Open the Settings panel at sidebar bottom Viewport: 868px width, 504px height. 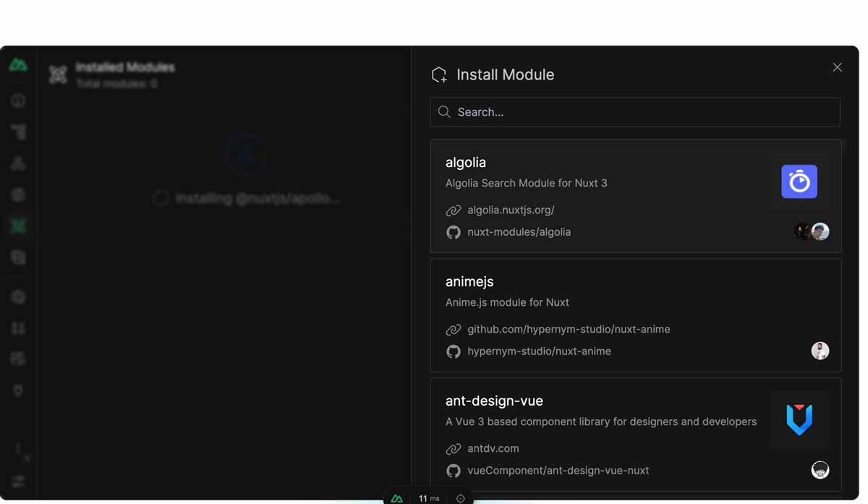18,481
